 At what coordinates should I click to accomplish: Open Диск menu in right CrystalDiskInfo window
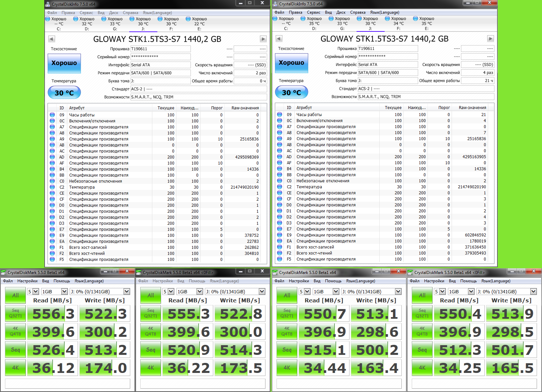341,12
